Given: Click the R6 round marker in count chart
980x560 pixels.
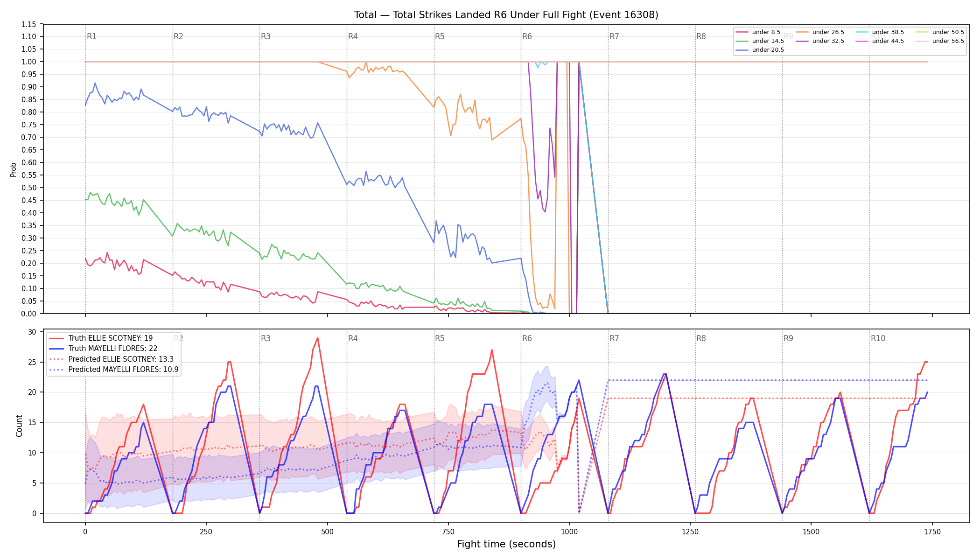Looking at the screenshot, I should [527, 338].
